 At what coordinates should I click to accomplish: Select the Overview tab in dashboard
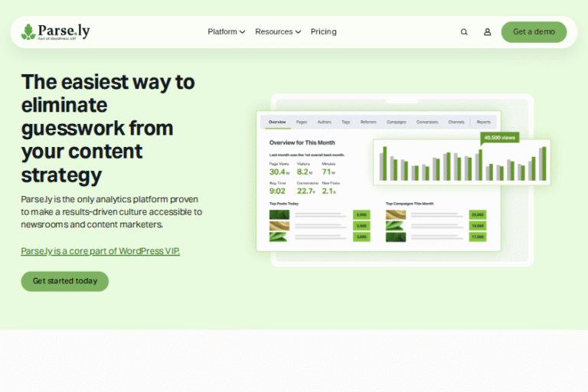[277, 122]
